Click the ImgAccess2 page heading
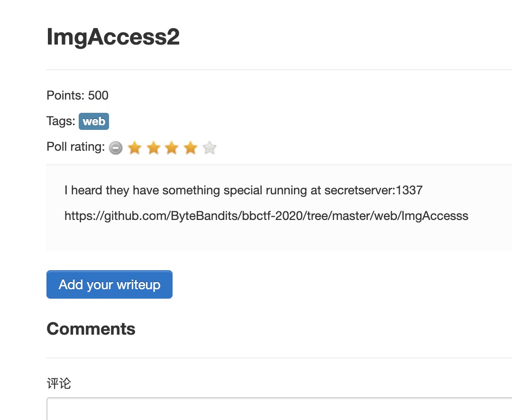This screenshot has height=420, width=512. click(113, 37)
